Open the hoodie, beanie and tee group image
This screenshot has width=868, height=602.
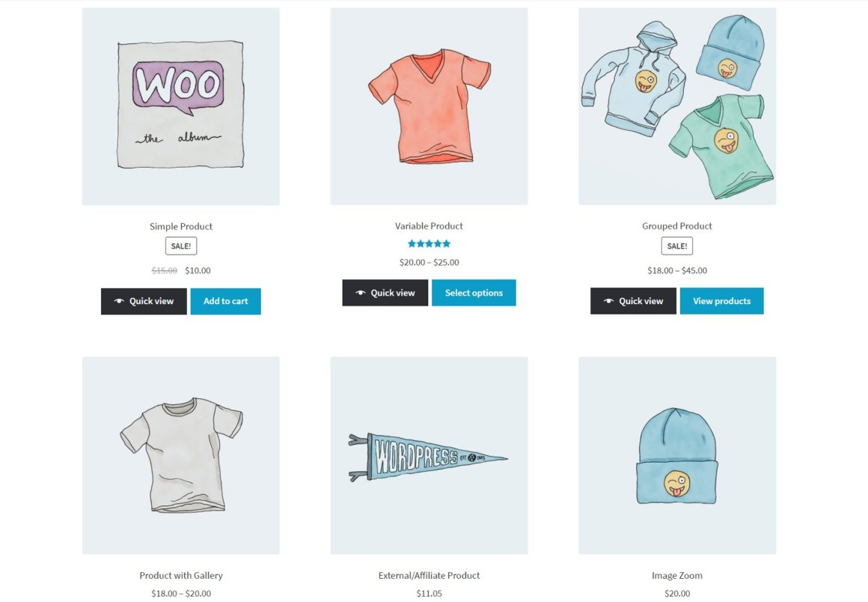(x=677, y=106)
